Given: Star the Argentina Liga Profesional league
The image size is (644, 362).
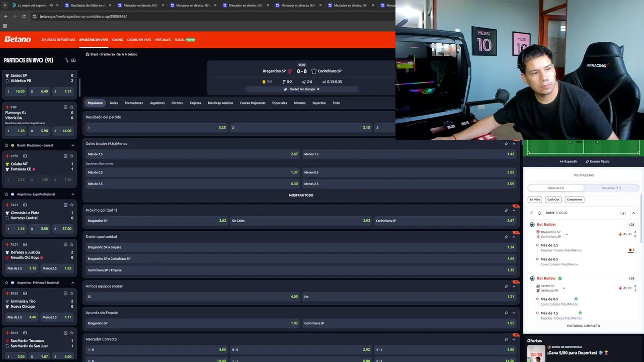Looking at the screenshot, I should coord(7,194).
